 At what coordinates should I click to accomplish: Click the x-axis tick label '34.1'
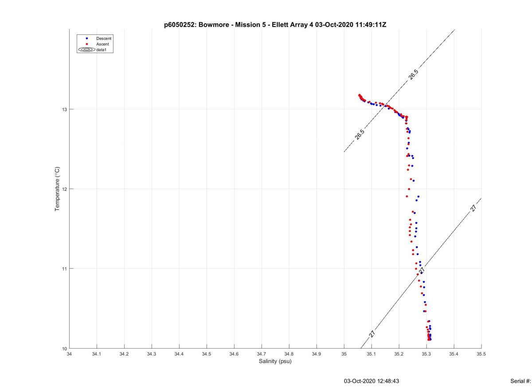point(97,354)
